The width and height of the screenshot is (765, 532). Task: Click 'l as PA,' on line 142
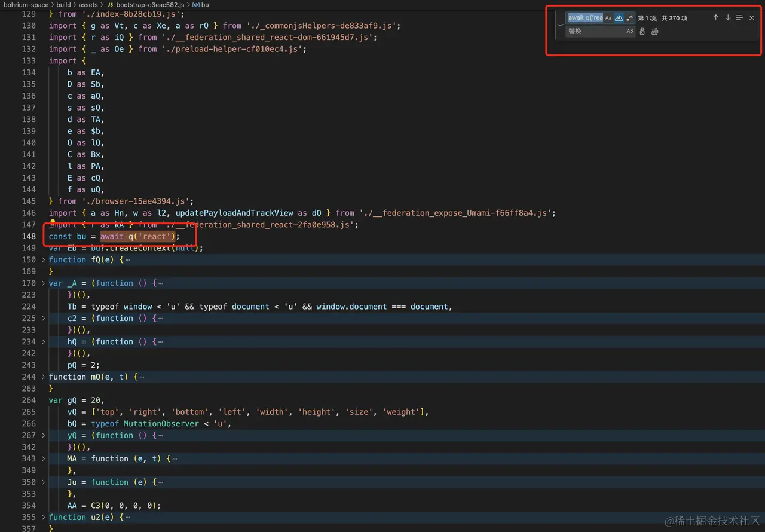coord(86,166)
